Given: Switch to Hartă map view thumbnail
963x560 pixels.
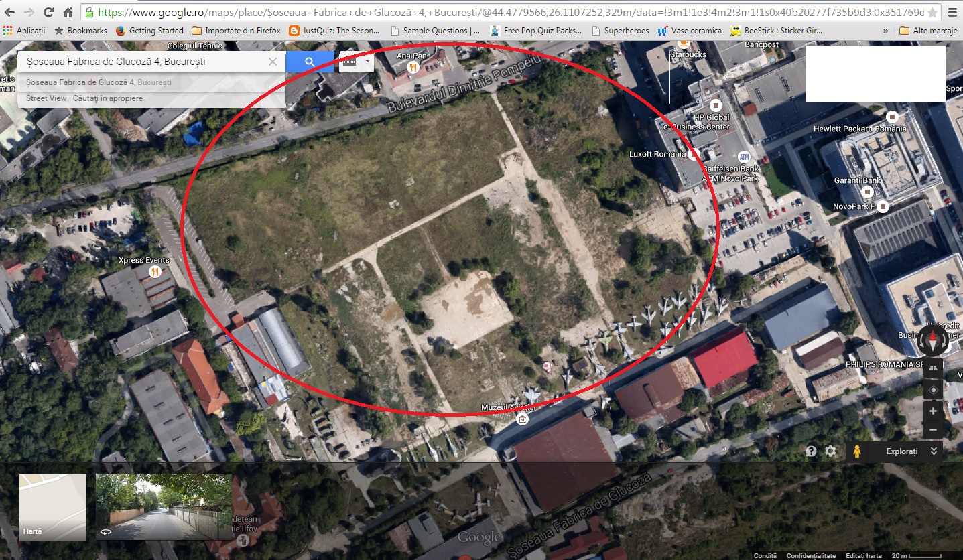Looking at the screenshot, I should pyautogui.click(x=53, y=506).
